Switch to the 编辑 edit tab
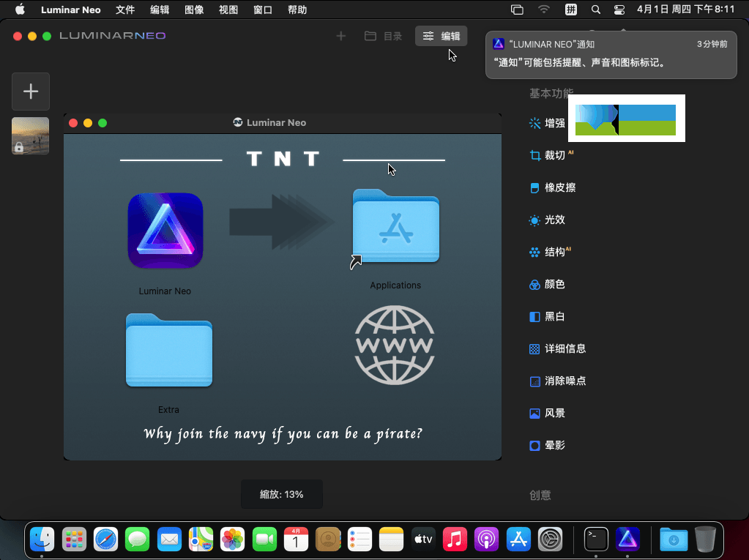 [441, 36]
